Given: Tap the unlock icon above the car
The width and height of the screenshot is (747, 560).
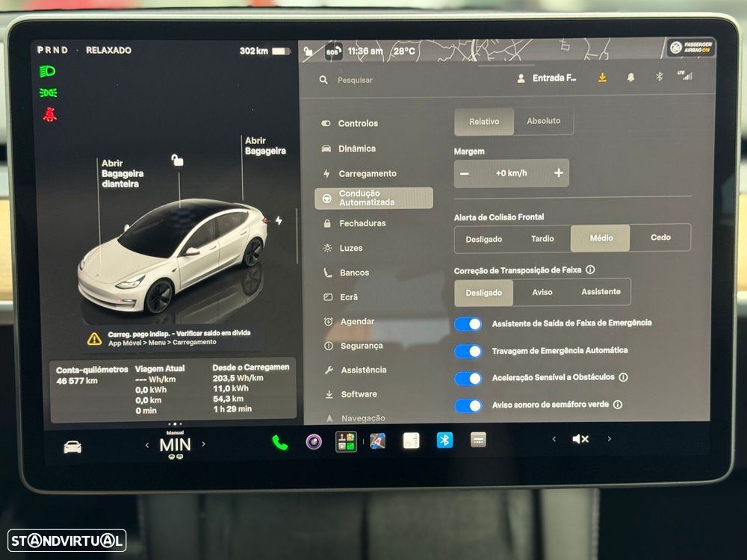Looking at the screenshot, I should [177, 161].
